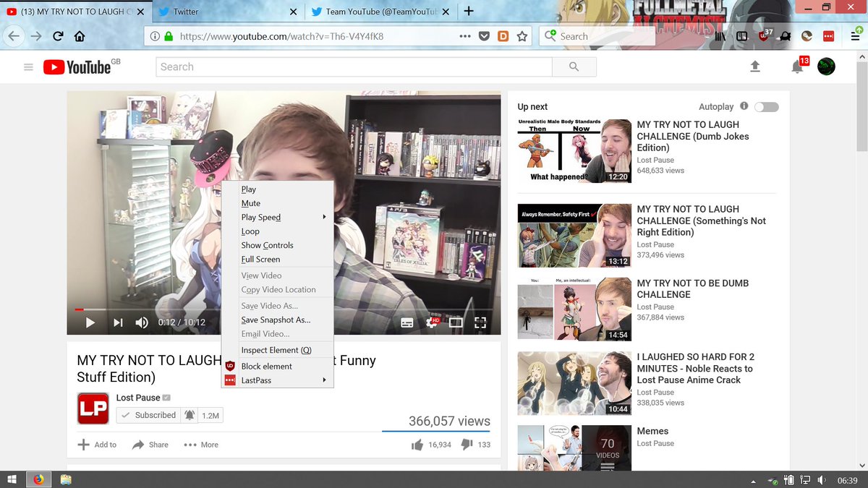Image resolution: width=868 pixels, height=488 pixels.
Task: Open YouTube notifications bell with 13 badge
Action: pos(798,66)
